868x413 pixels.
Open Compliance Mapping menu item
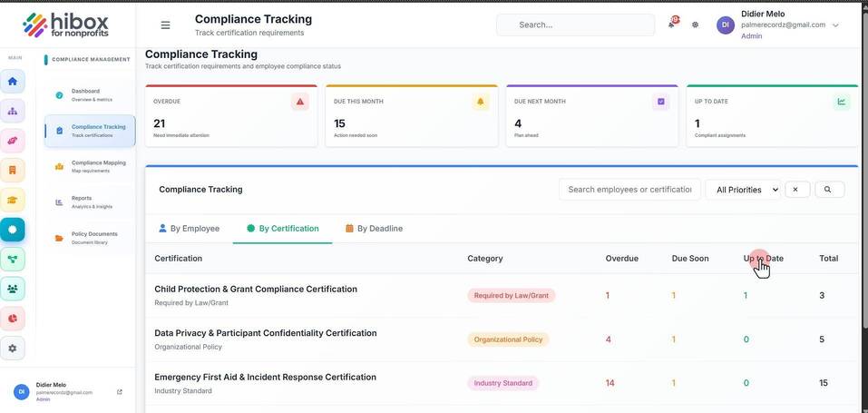(x=90, y=167)
